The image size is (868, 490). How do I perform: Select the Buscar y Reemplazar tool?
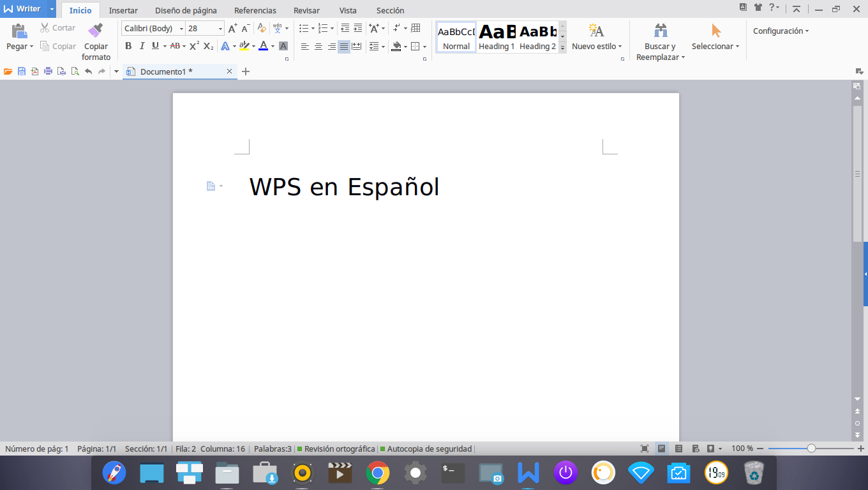[659, 38]
